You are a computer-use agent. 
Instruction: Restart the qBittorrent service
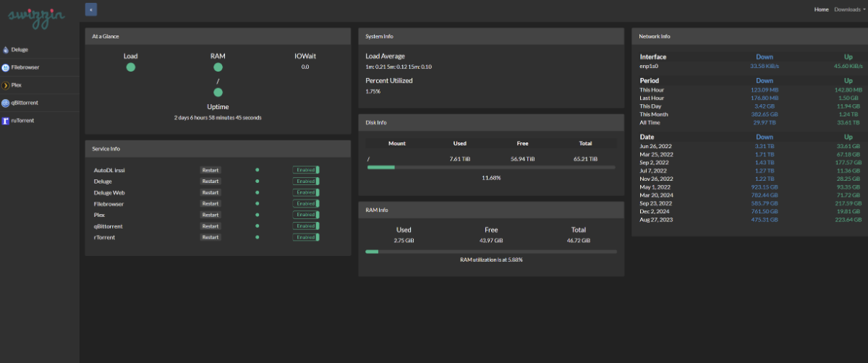[x=210, y=226]
